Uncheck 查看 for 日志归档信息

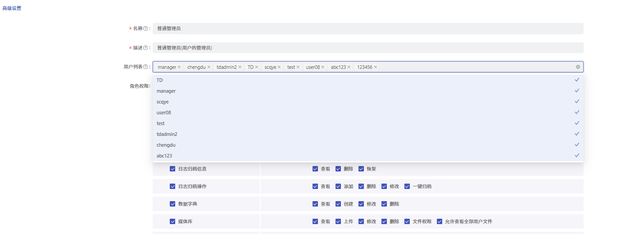click(x=315, y=169)
